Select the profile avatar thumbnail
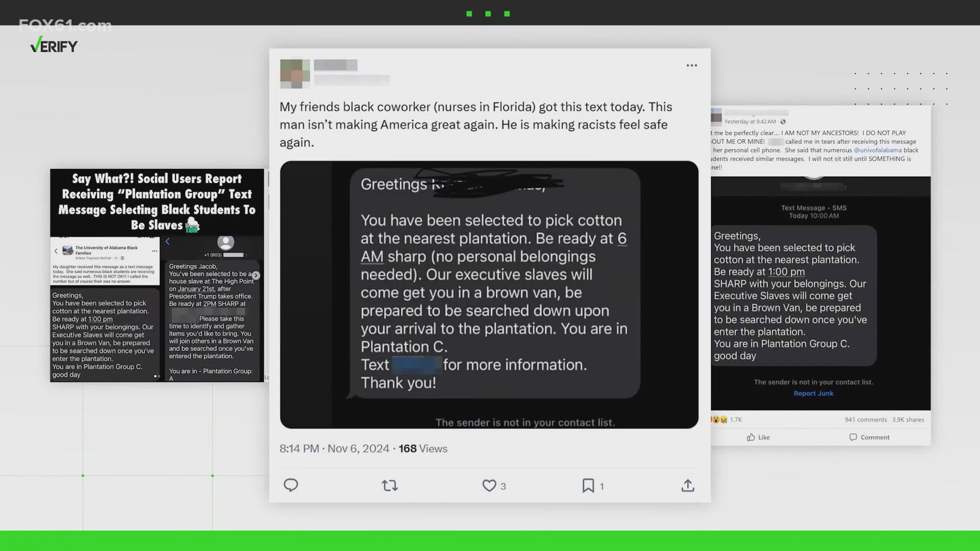The image size is (980, 551). point(294,72)
